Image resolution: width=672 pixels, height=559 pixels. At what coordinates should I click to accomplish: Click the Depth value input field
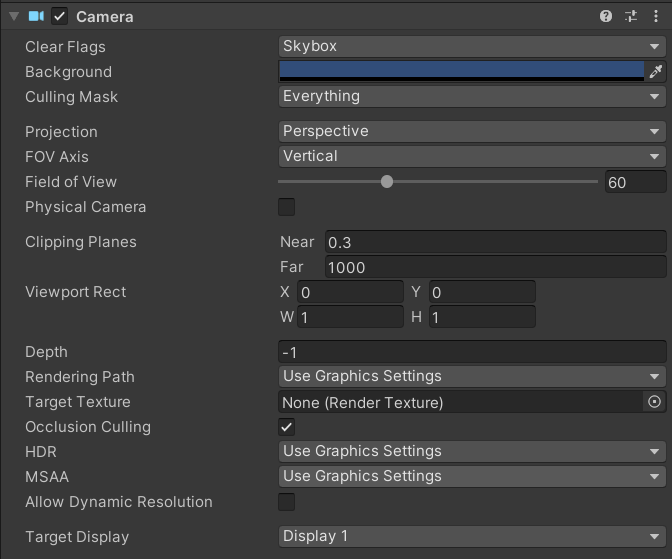(x=472, y=352)
